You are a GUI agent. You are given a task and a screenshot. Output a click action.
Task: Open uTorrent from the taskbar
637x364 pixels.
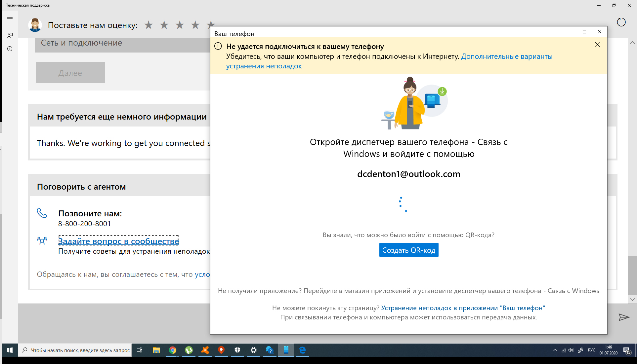[x=189, y=350]
